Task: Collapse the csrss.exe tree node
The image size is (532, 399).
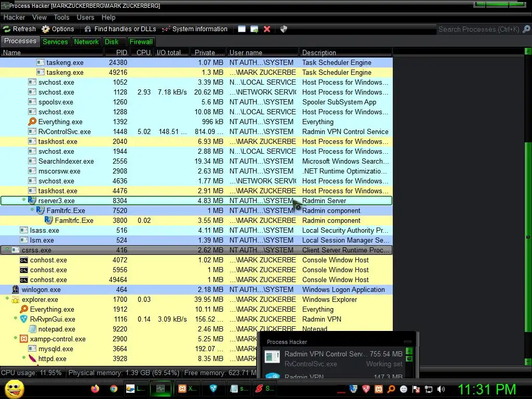Action: tap(7, 249)
